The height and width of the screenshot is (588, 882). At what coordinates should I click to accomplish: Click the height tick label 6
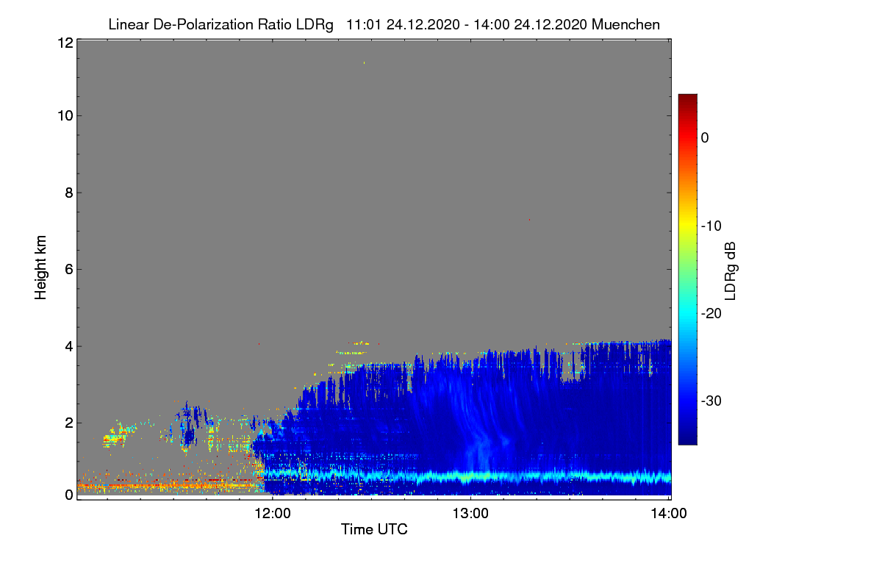click(68, 269)
